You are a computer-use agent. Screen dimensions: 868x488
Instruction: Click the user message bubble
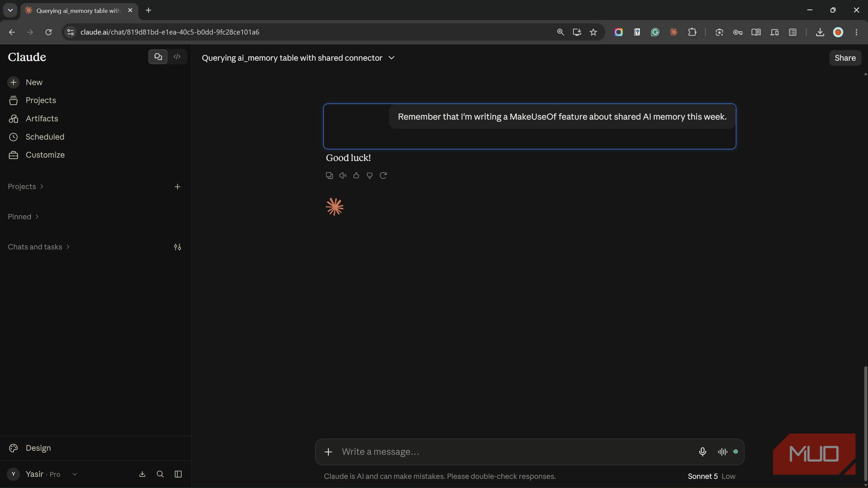coord(562,117)
